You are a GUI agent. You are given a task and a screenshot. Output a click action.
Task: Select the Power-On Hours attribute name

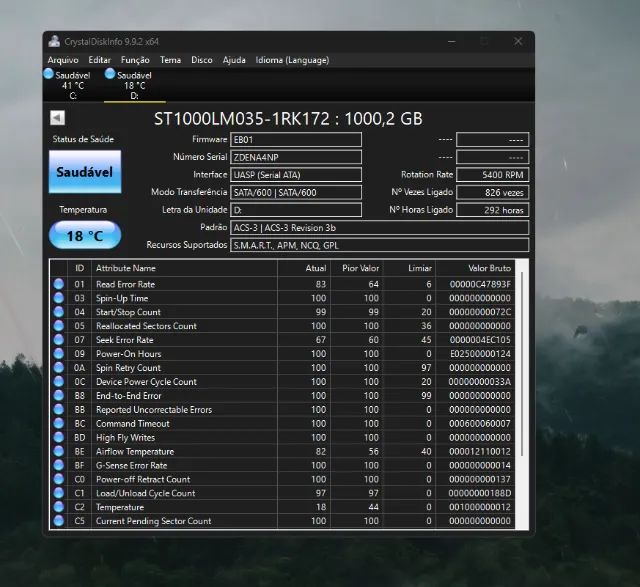pyautogui.click(x=129, y=354)
